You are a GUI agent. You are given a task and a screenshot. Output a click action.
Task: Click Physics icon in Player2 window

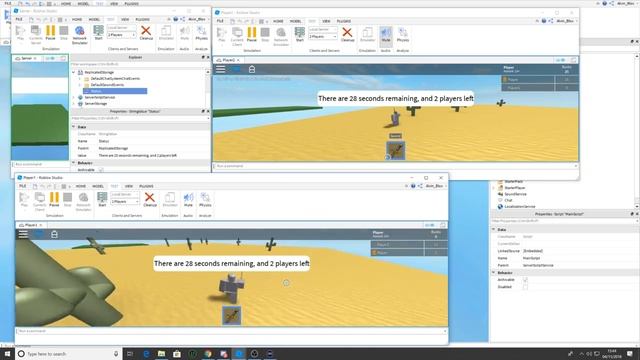pyautogui.click(x=402, y=34)
